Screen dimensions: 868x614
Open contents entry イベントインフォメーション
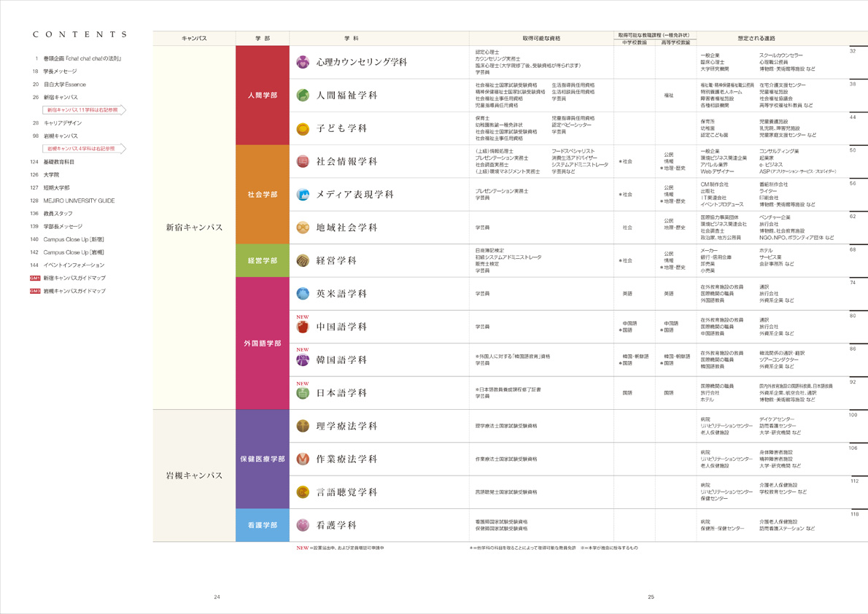[x=67, y=265]
